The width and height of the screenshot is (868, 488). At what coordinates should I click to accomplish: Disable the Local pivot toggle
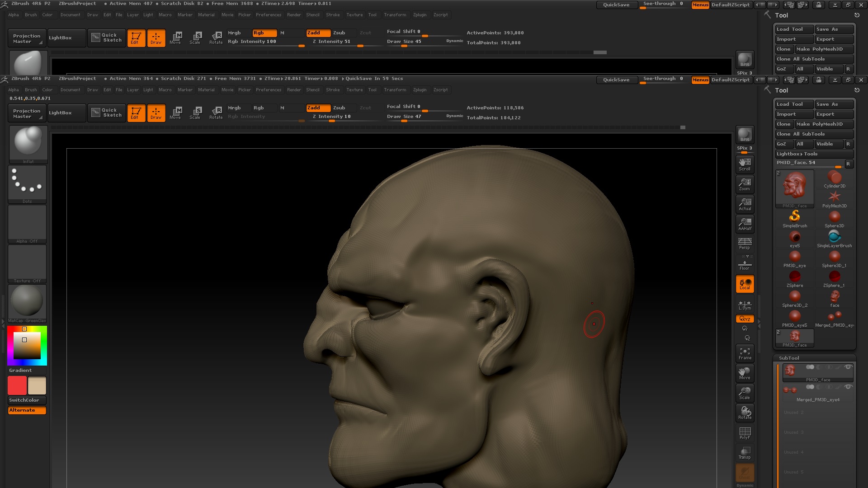[745, 283]
